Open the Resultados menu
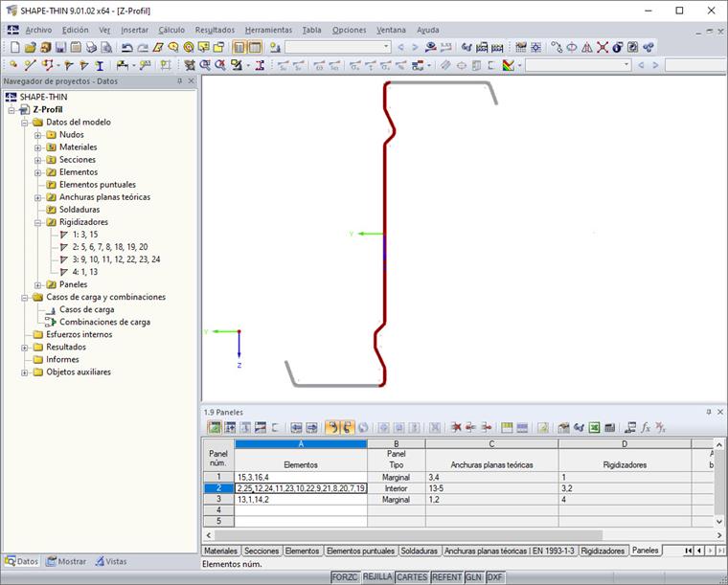Viewport: 728px width, 585px height. (215, 30)
